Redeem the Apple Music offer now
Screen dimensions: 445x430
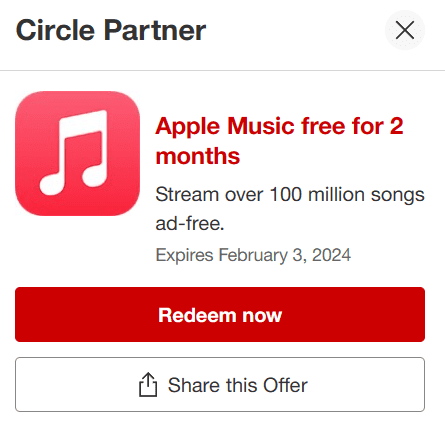[x=220, y=314]
